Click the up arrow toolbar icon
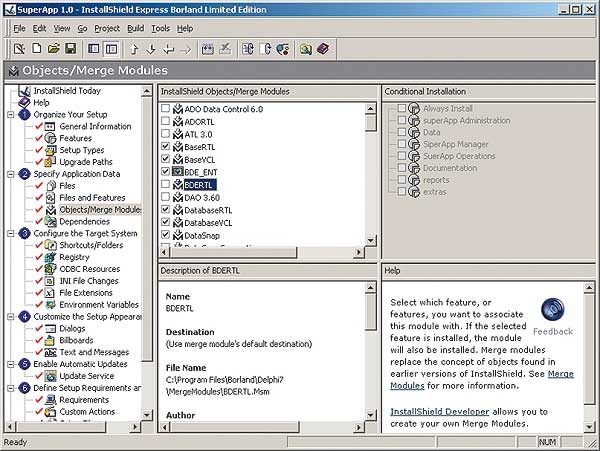The image size is (600, 451). pyautogui.click(x=134, y=49)
